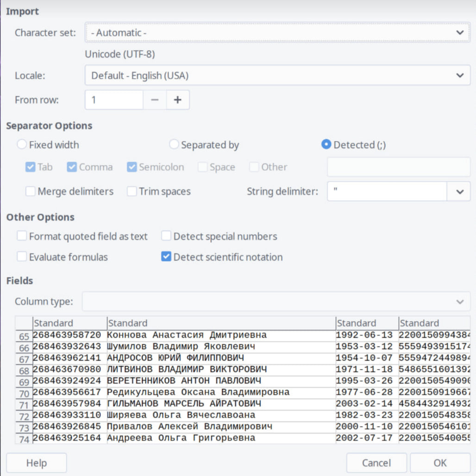Click the Help button
Screen dimensions: 476x476
[37, 463]
